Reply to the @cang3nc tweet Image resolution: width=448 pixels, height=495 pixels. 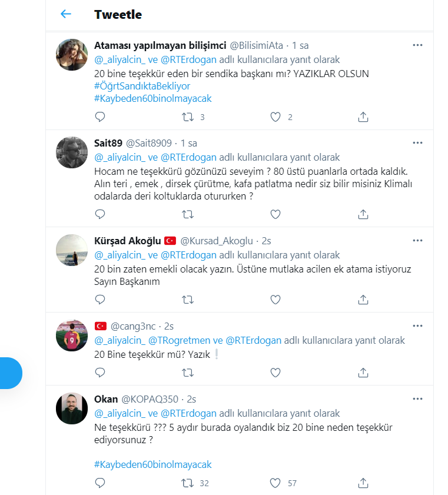[x=100, y=373]
